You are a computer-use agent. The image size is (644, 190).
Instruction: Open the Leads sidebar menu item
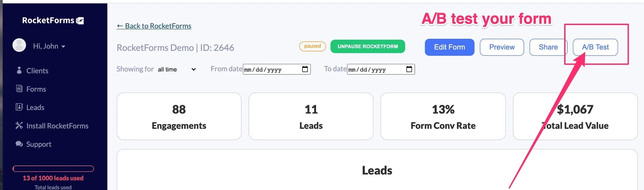coord(35,107)
